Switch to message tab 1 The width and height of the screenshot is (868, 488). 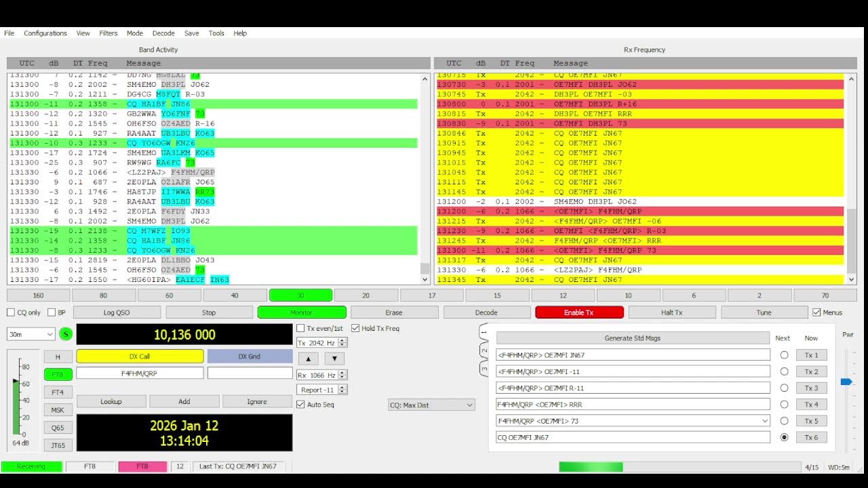(x=484, y=333)
